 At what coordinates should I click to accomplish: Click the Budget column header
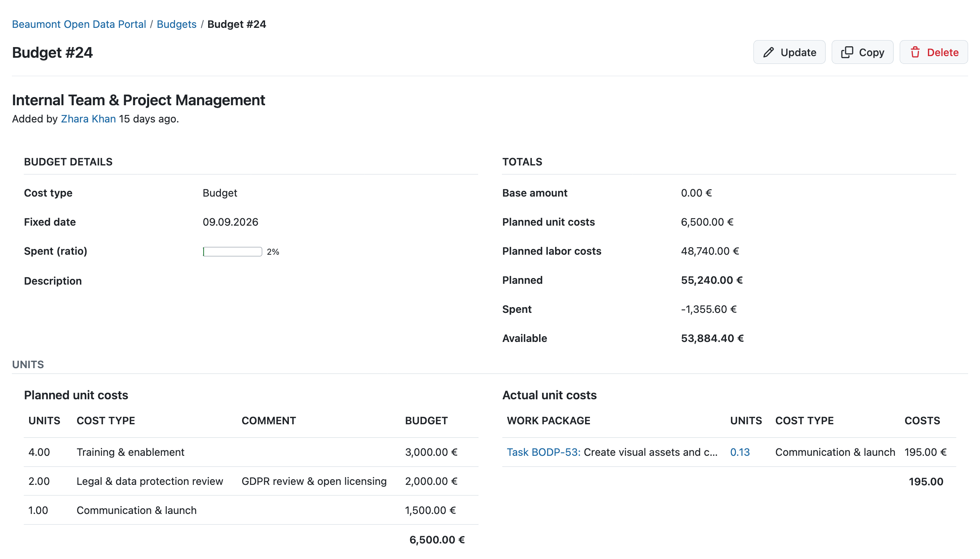(x=426, y=421)
